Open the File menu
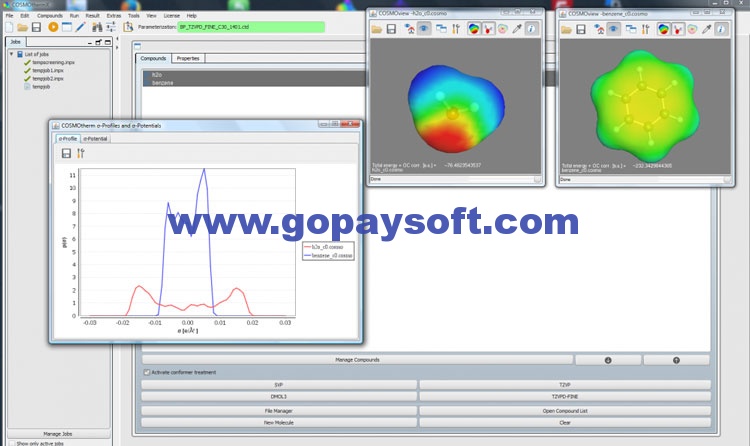The width and height of the screenshot is (750, 446). click(x=10, y=16)
